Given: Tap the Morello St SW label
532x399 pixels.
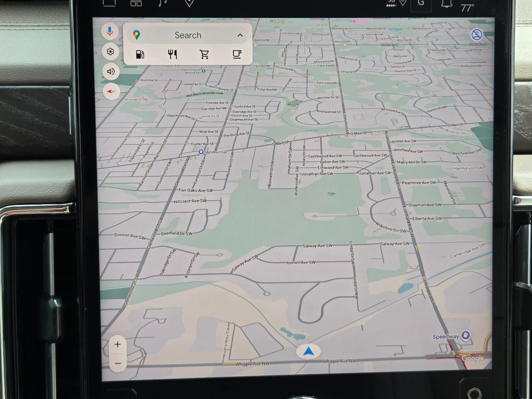Looking at the screenshot, I should point(450,193).
